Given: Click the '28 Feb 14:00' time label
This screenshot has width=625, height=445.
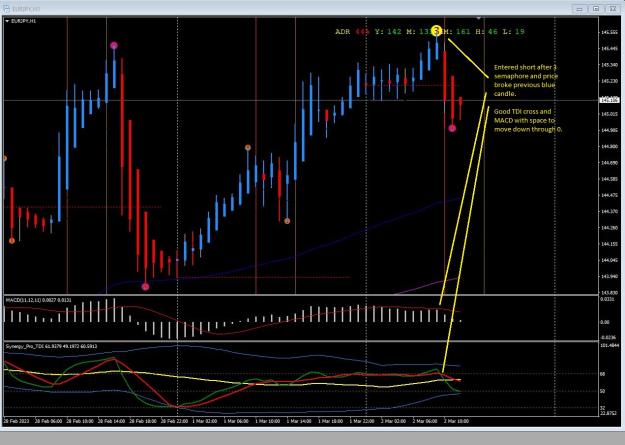Looking at the screenshot, I should pyautogui.click(x=110, y=421).
